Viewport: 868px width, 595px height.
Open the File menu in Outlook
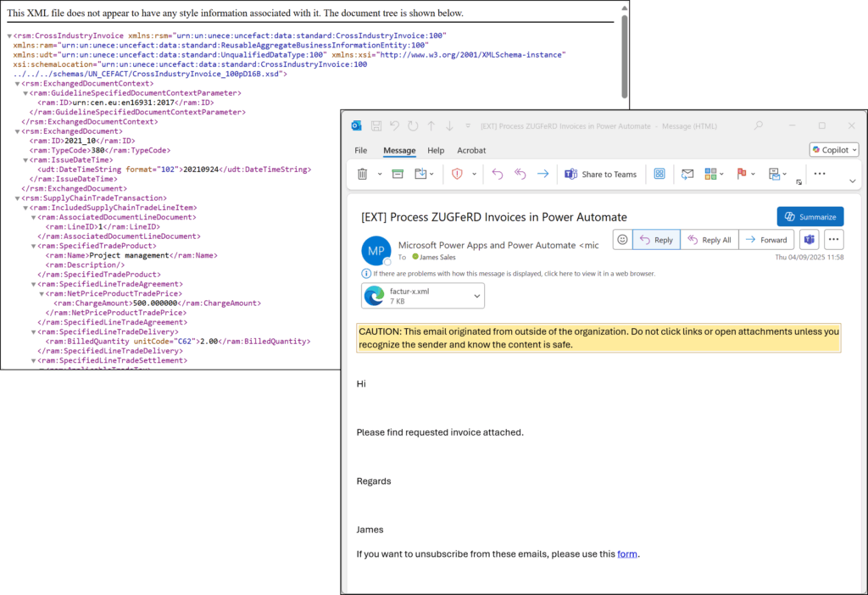(361, 151)
